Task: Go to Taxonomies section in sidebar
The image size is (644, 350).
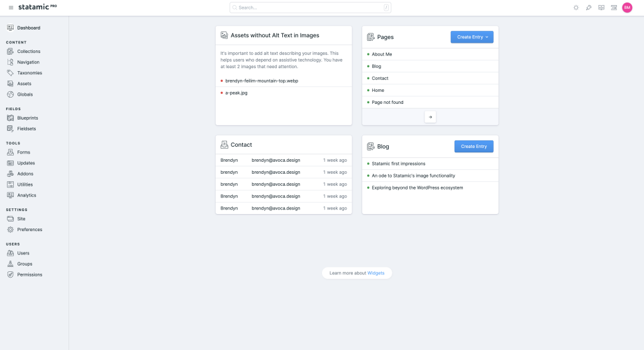Action: coord(29,73)
